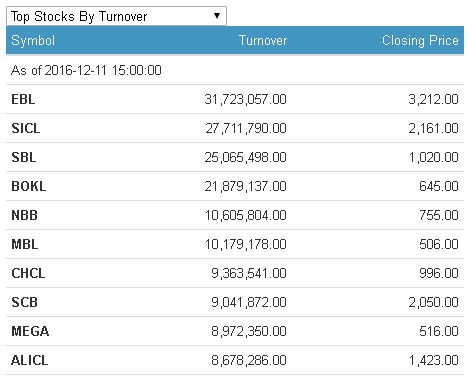Click the Turnover column header
The image size is (469, 378).
point(263,41)
